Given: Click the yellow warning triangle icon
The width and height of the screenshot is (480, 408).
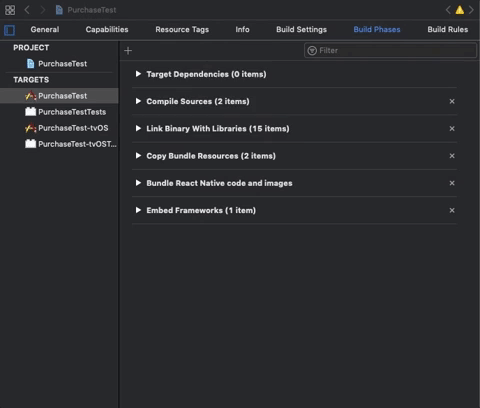Looking at the screenshot, I should pyautogui.click(x=460, y=10).
